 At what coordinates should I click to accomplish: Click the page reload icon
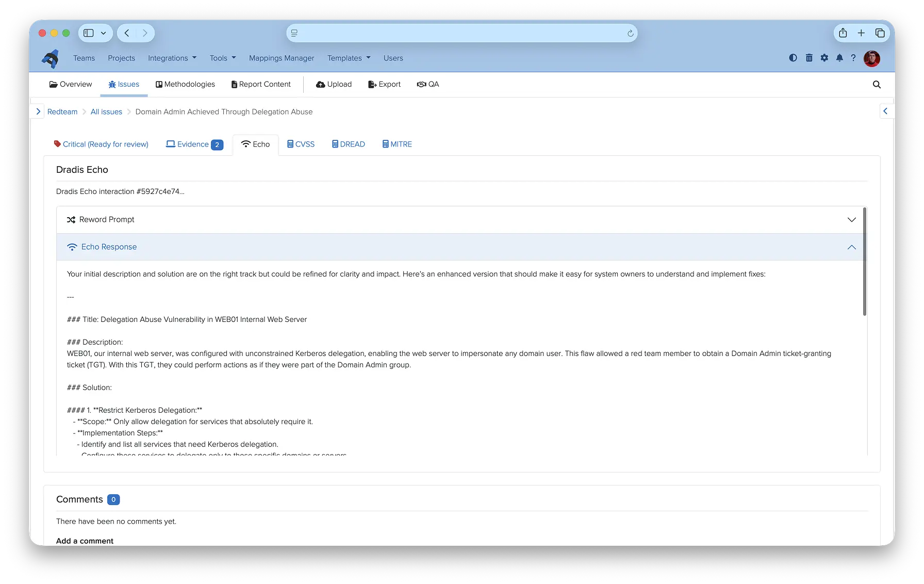point(630,33)
